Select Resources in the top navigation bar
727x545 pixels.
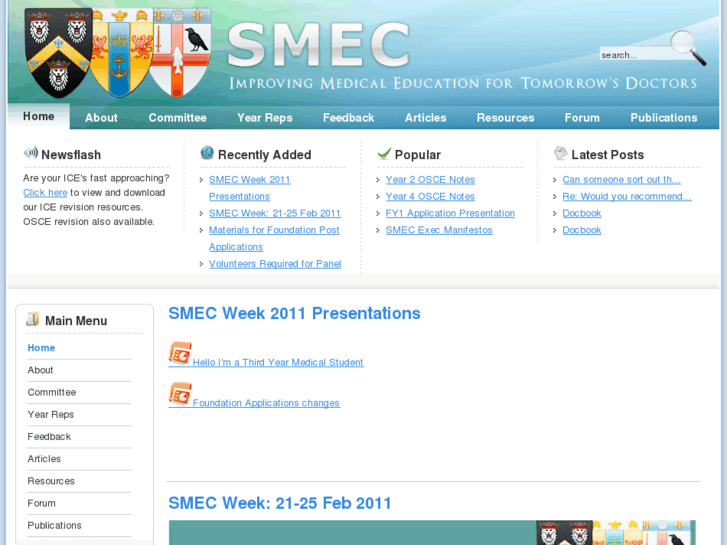click(505, 118)
